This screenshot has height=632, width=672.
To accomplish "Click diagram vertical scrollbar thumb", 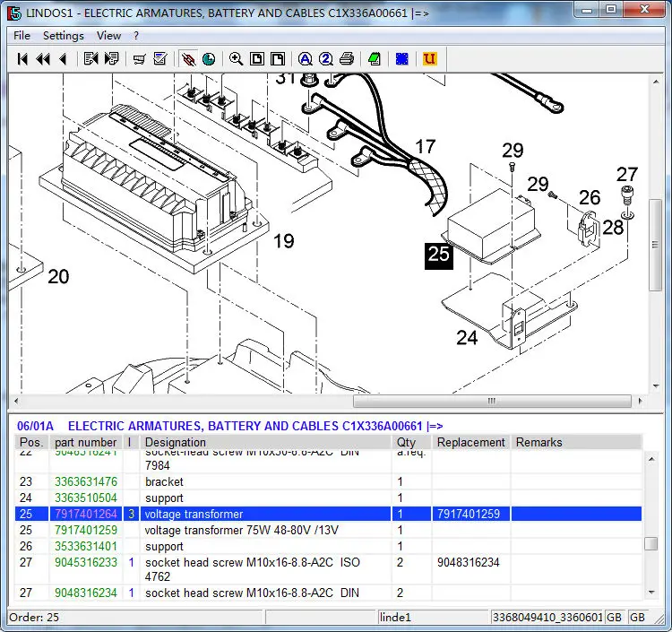I will point(655,245).
